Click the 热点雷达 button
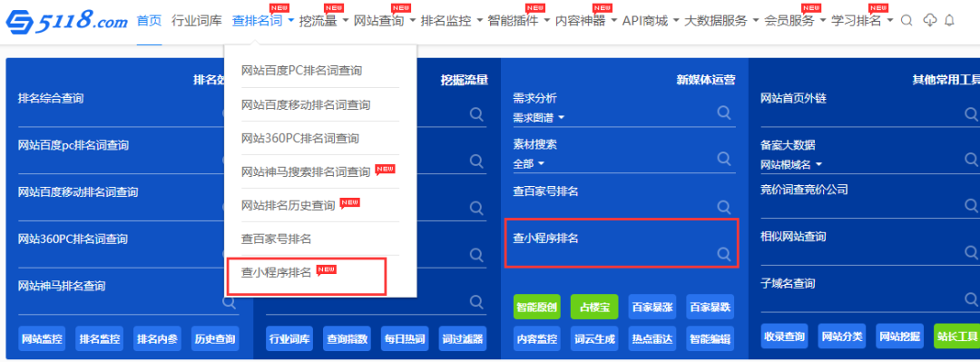980x362 pixels. click(x=652, y=339)
